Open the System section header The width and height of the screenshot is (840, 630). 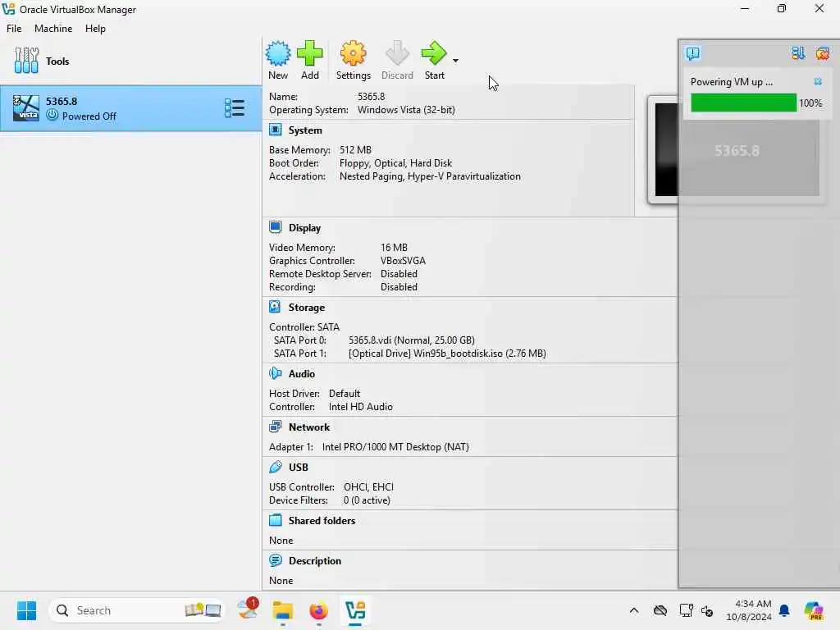click(305, 130)
